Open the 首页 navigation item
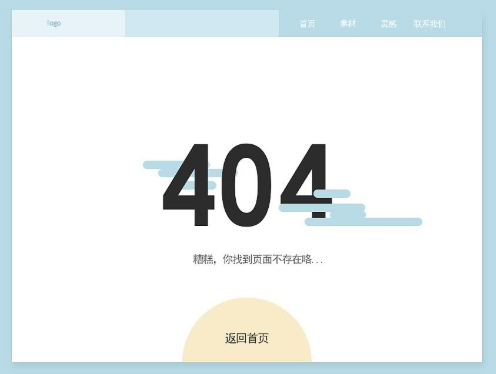Viewport: 496px width, 374px height. click(x=307, y=24)
